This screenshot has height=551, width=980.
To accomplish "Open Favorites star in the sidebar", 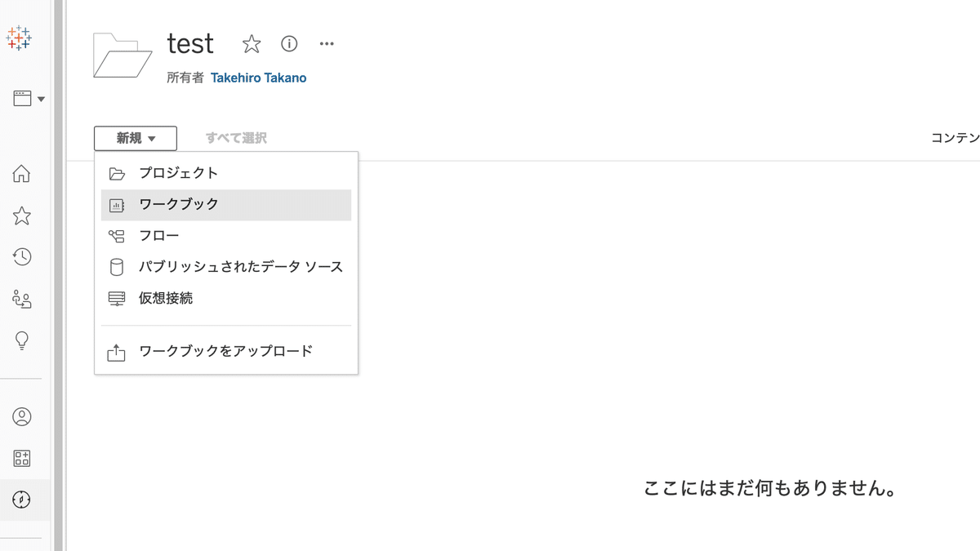I will (x=22, y=216).
